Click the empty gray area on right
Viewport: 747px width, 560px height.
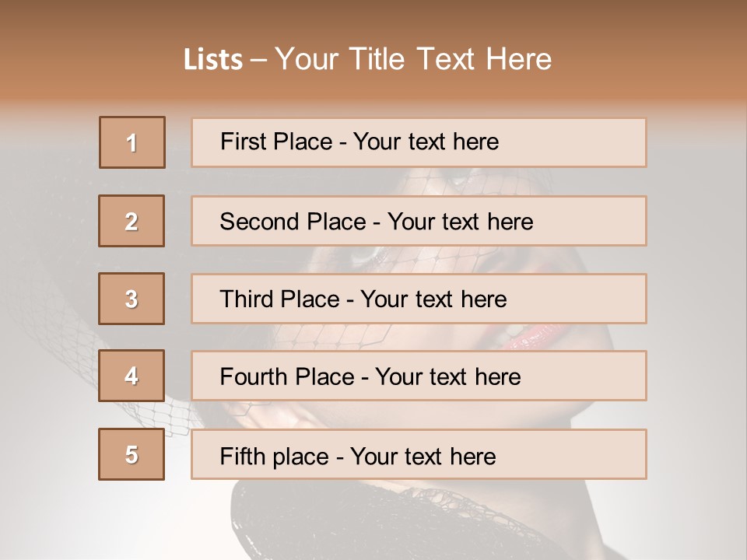click(x=696, y=311)
